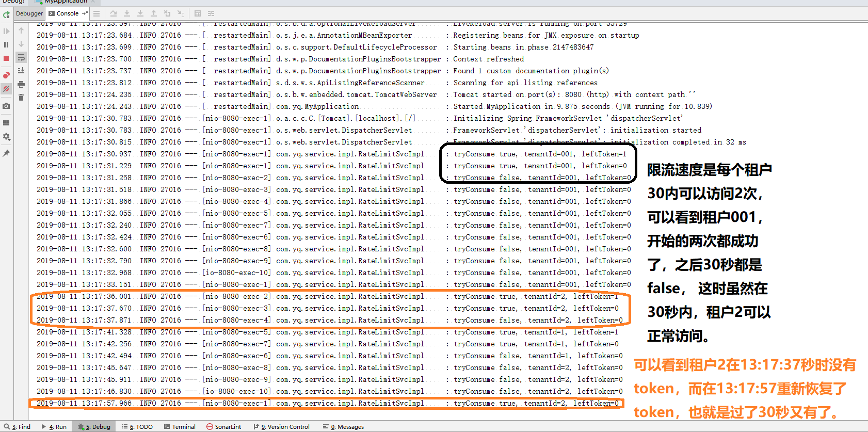Open Evaluate Expression calculator icon

[x=198, y=13]
